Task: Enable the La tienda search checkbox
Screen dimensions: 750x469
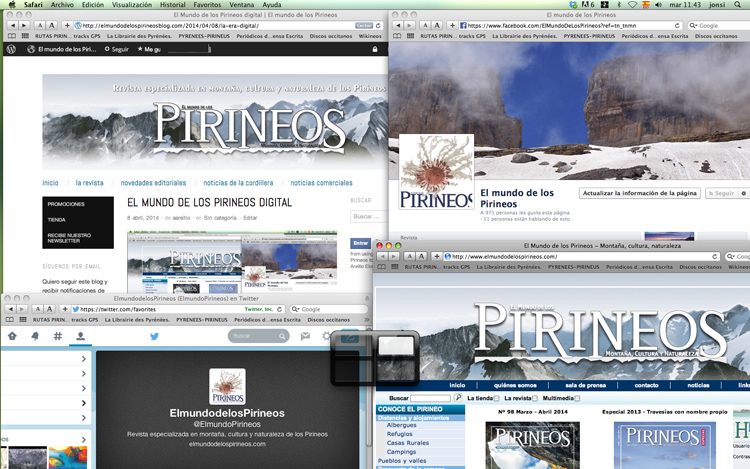Action: pos(497,399)
